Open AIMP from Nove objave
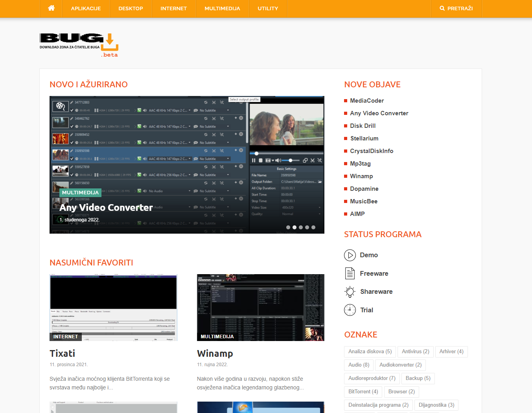532x413 pixels. [357, 214]
